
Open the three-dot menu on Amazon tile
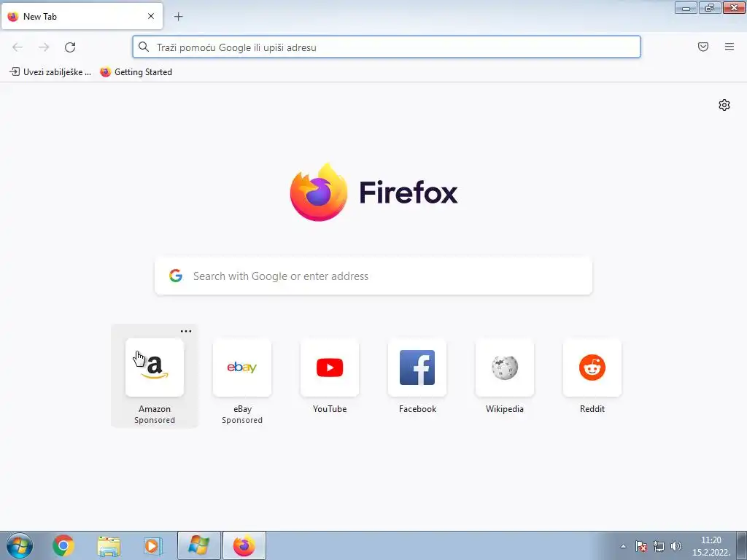coord(186,331)
